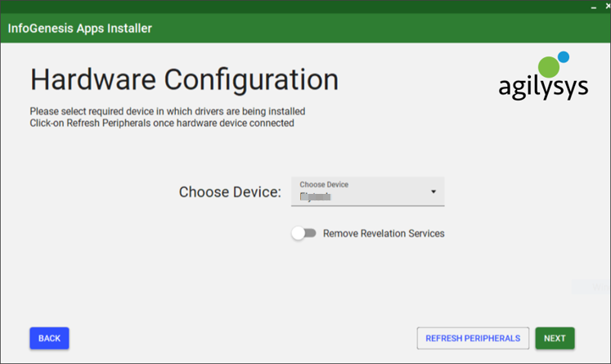The width and height of the screenshot is (611, 364).
Task: Click the Hardware Configuration heading
Action: tap(184, 79)
